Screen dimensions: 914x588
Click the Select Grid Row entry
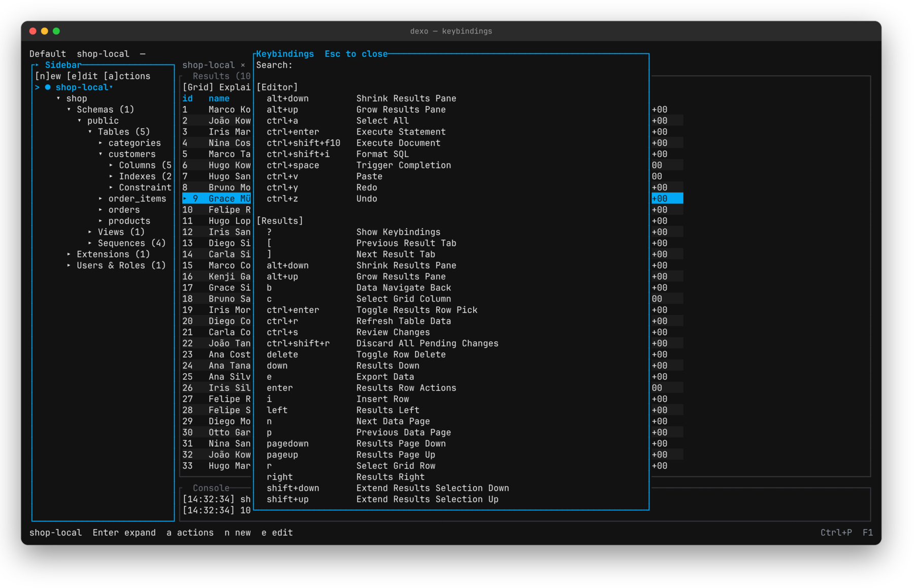pyautogui.click(x=396, y=466)
